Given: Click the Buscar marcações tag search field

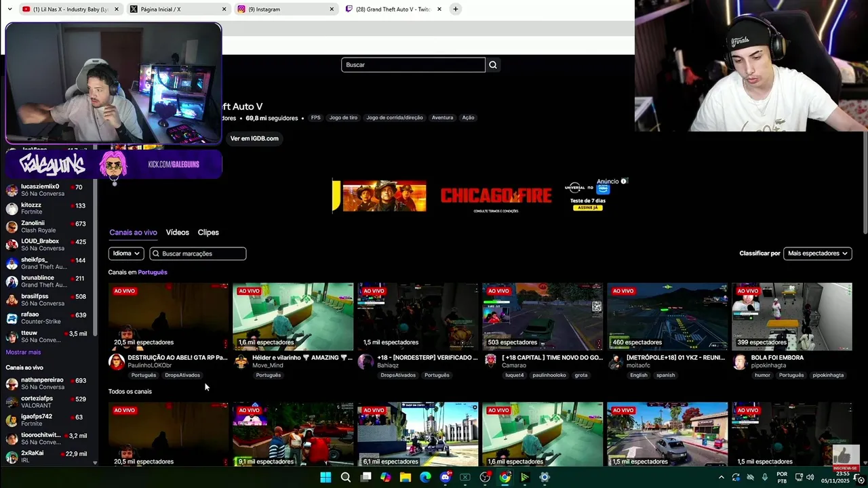Looking at the screenshot, I should click(x=197, y=253).
